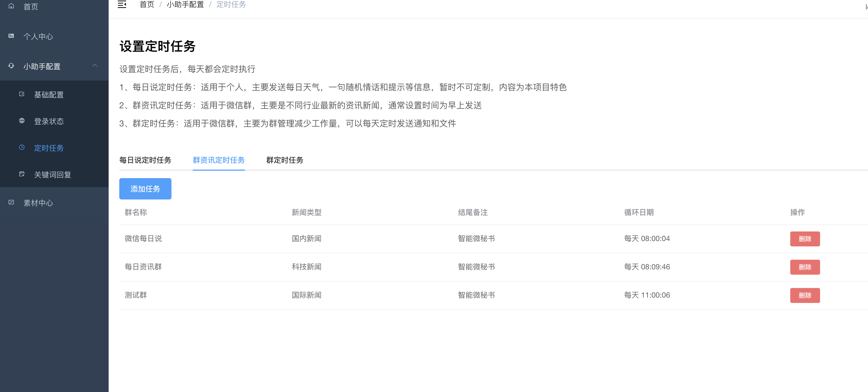This screenshot has height=392, width=868.
Task: Delete the 微信每日说 task
Action: click(x=805, y=239)
